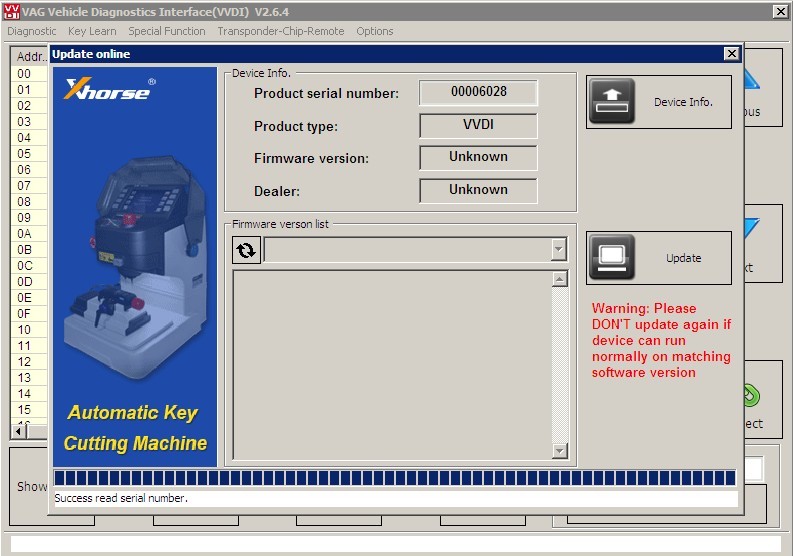Click 'Automatic Key' banner text
The width and height of the screenshot is (793, 556).
(x=133, y=413)
